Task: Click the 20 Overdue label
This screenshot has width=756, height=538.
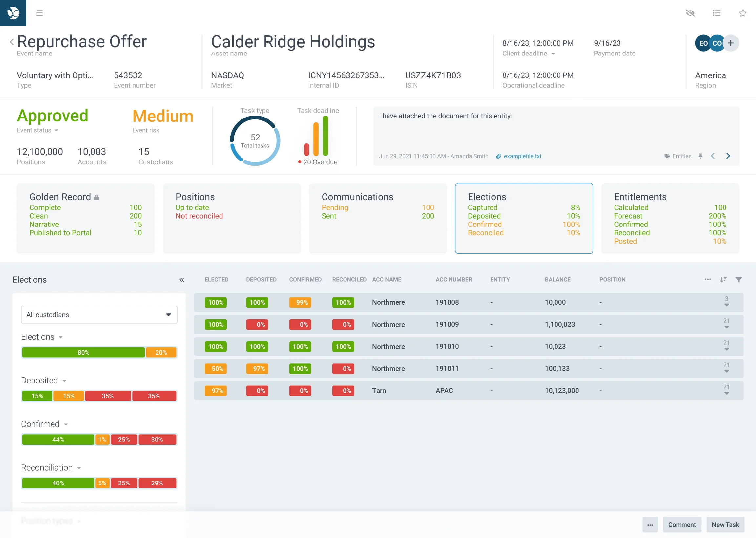Action: (318, 162)
